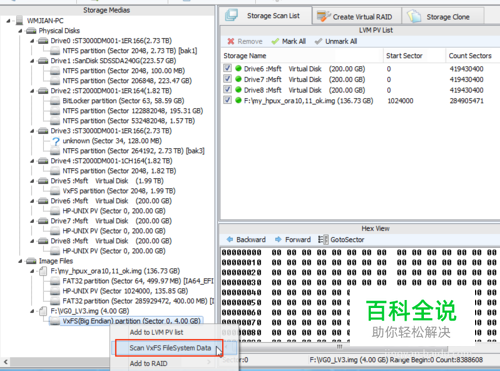
Task: Click the green dot for my_hpux_ora10,11_ok.img row
Action: click(238, 100)
